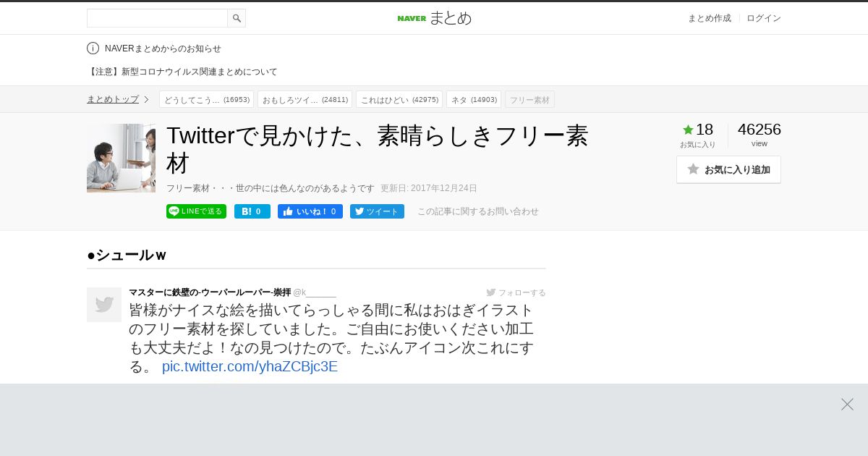Image resolution: width=868 pixels, height=456 pixels.
Task: Open the 新型コロナウイルス関連まとめ notice
Action: pos(182,72)
